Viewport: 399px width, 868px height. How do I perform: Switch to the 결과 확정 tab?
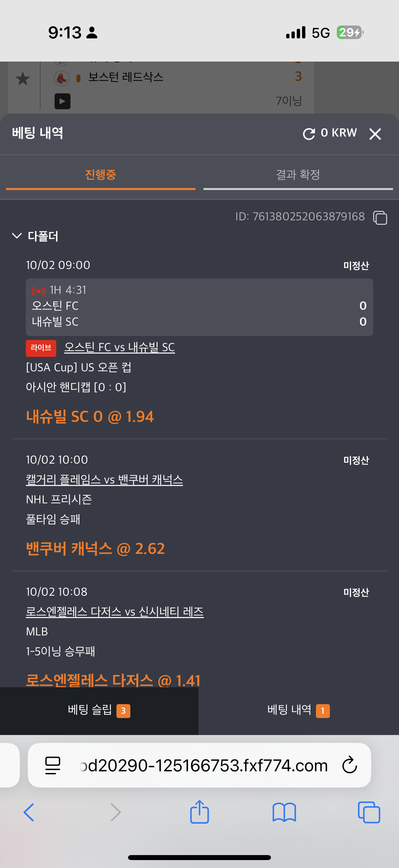(x=298, y=175)
